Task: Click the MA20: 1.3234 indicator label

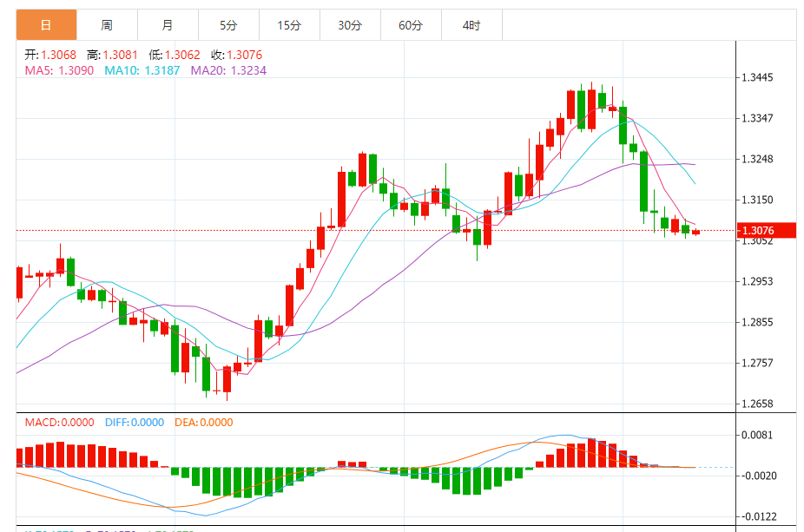Action: [x=228, y=70]
